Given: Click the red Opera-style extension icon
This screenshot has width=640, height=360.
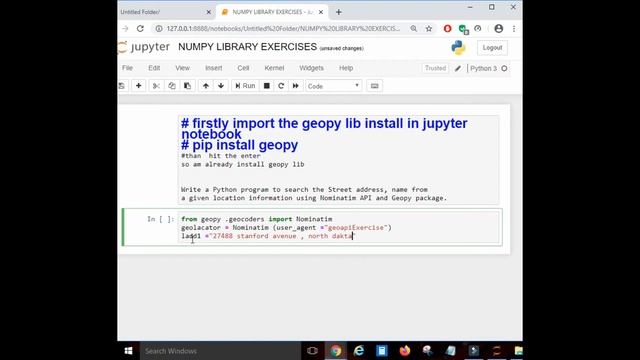Looking at the screenshot, I should 447,29.
